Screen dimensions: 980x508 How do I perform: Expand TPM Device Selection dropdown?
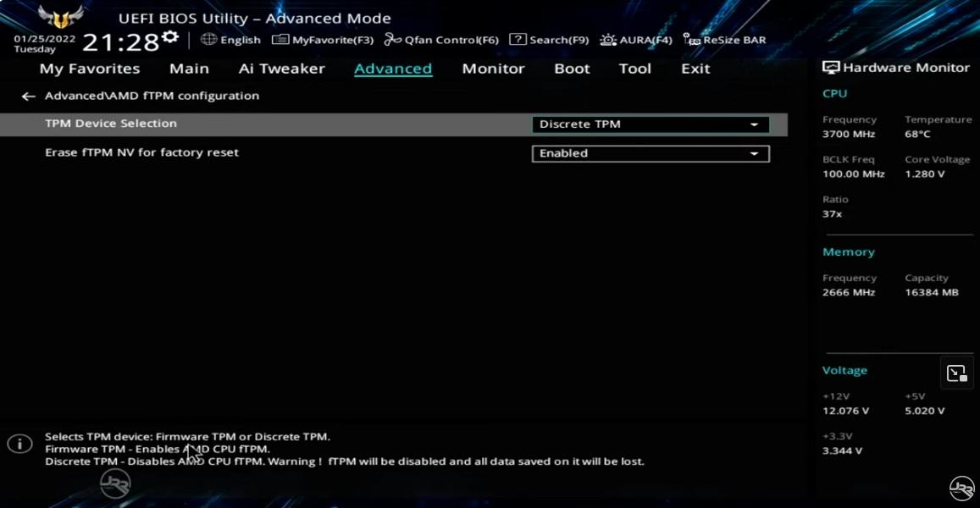651,124
